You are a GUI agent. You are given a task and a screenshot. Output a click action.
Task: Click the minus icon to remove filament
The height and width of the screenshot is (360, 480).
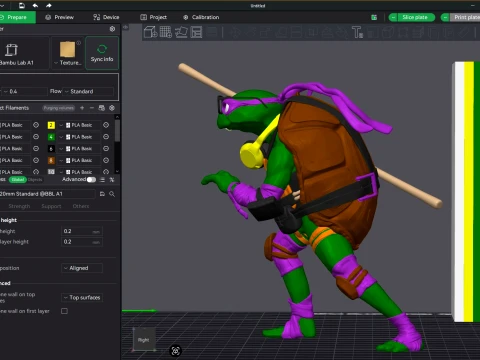coord(92,108)
